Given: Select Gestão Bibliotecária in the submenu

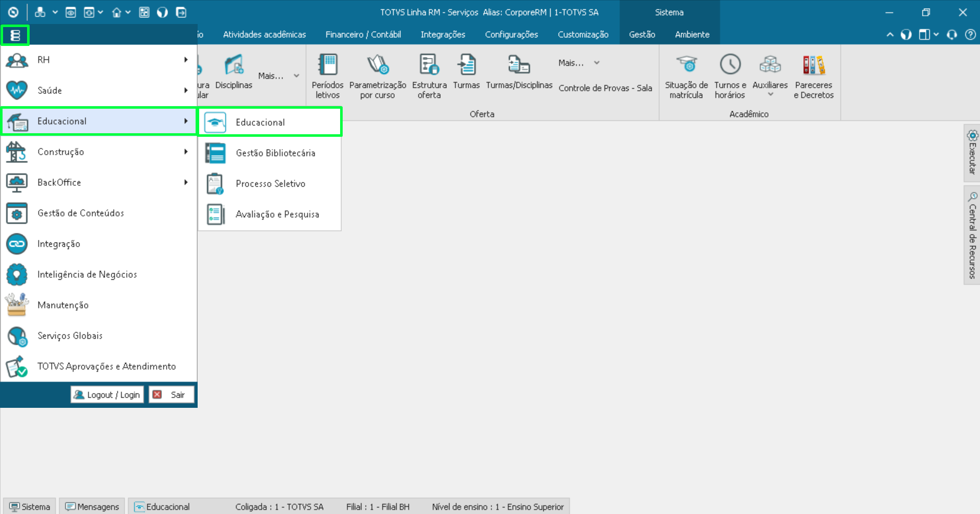Looking at the screenshot, I should click(x=270, y=153).
